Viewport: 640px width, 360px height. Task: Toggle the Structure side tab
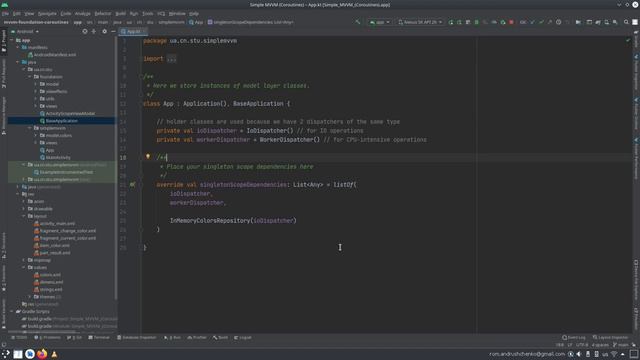coord(4,246)
